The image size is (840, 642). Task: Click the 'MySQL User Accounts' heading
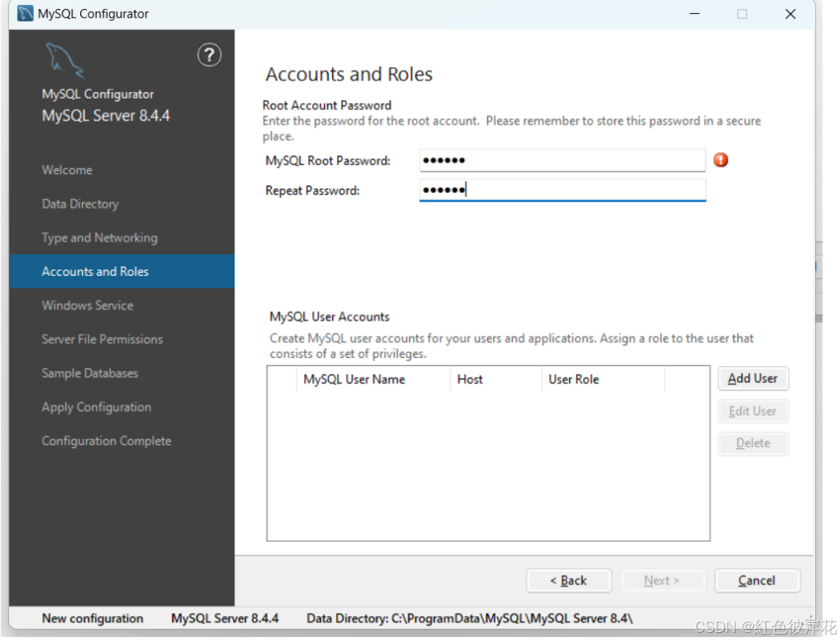pos(330,316)
